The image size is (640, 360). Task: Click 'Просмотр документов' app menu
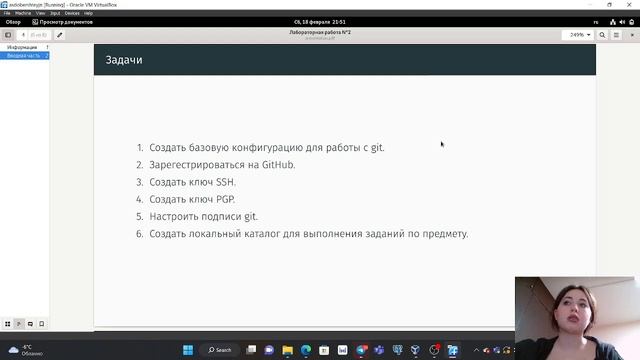click(62, 22)
